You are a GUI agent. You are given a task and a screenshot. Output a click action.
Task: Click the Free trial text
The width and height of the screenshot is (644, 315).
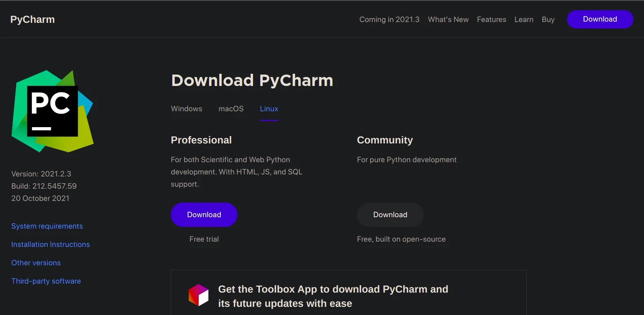(204, 239)
